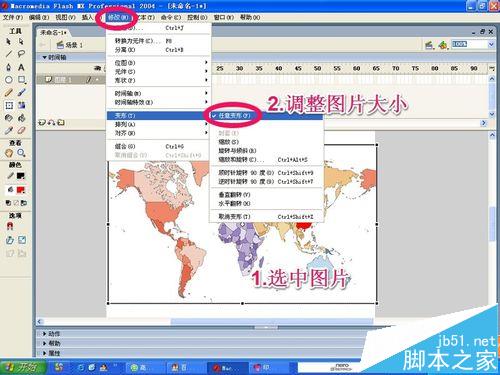The width and height of the screenshot is (500, 375).
Task: Toggle checked 任意变形 menu item
Action: (x=266, y=116)
